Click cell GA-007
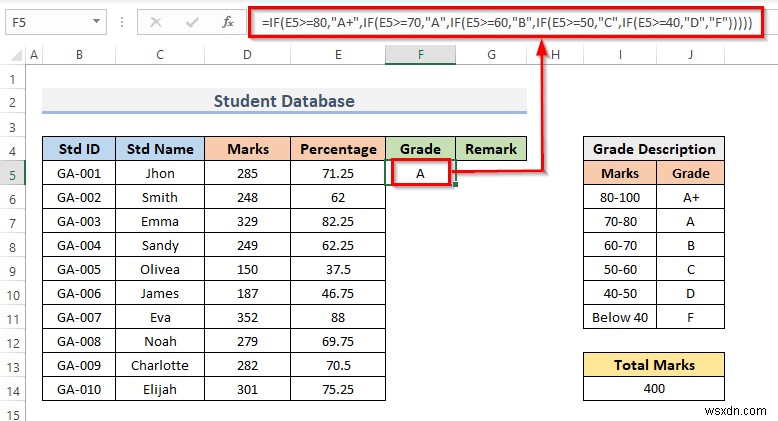 (79, 317)
